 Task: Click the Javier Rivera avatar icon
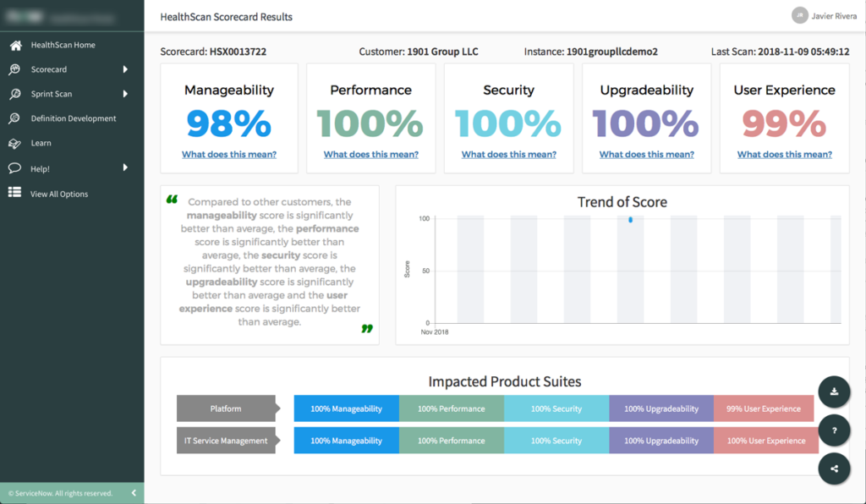tap(799, 15)
